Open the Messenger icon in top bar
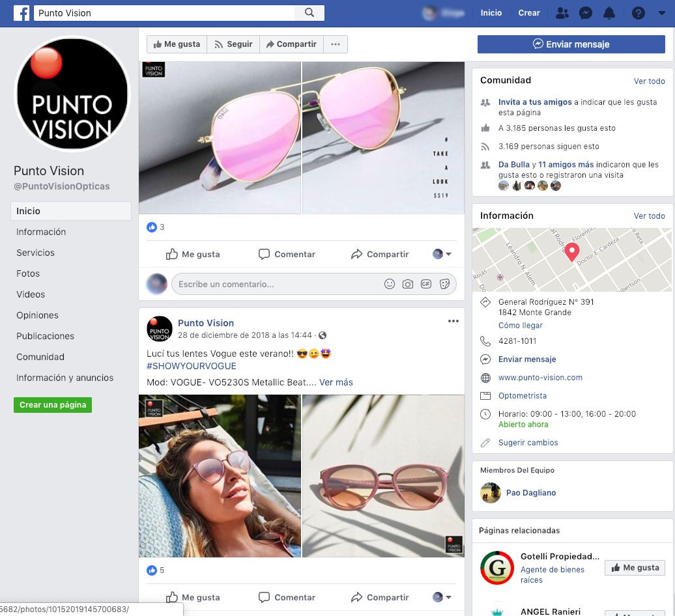This screenshot has height=616, width=675. [x=586, y=13]
